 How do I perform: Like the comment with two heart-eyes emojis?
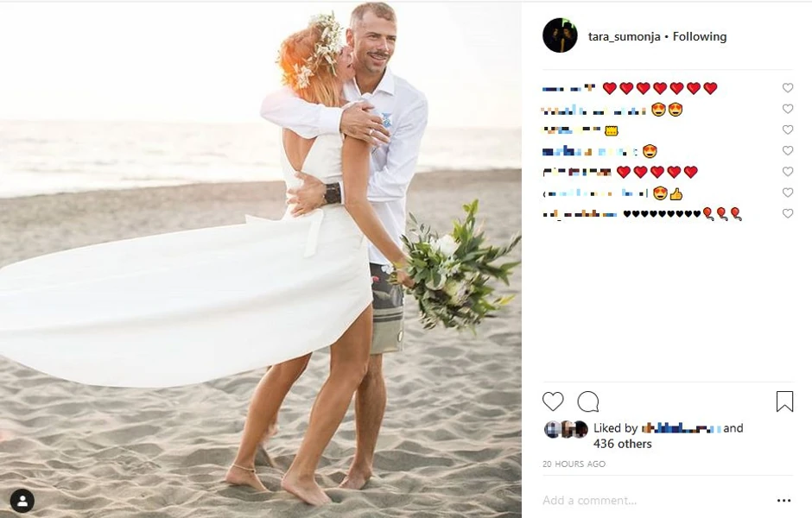tap(788, 109)
